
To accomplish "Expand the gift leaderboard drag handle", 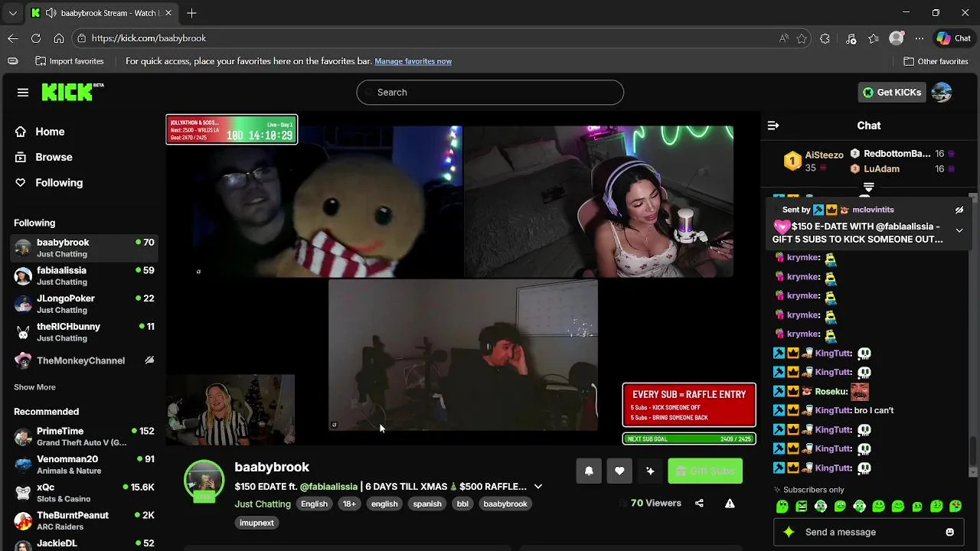I will coord(868,187).
